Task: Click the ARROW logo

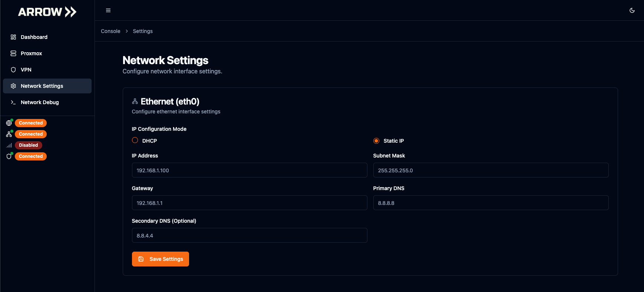Action: click(x=47, y=12)
